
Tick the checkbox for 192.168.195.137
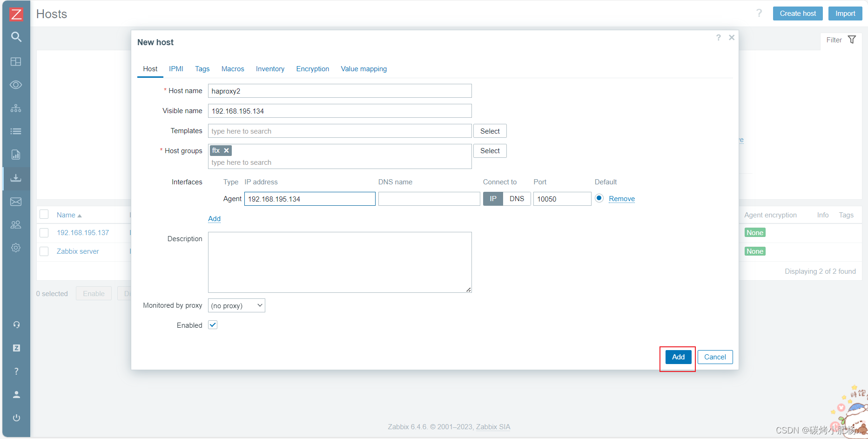tap(44, 233)
